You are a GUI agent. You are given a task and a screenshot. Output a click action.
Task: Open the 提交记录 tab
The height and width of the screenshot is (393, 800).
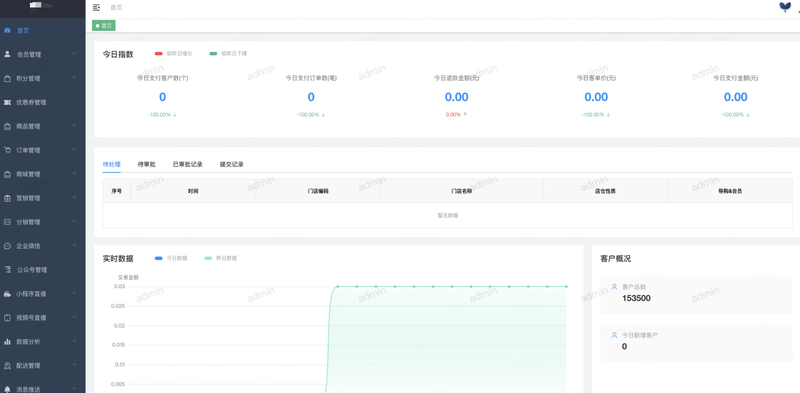(x=232, y=164)
